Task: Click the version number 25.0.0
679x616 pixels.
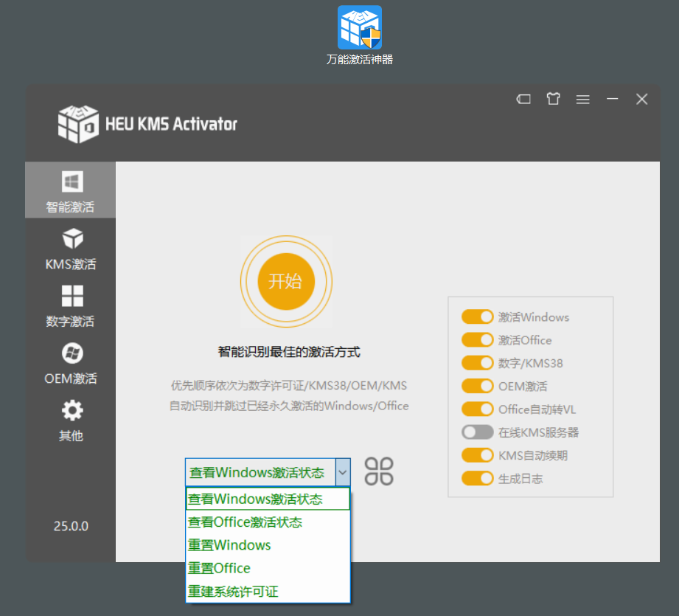Action: [71, 526]
